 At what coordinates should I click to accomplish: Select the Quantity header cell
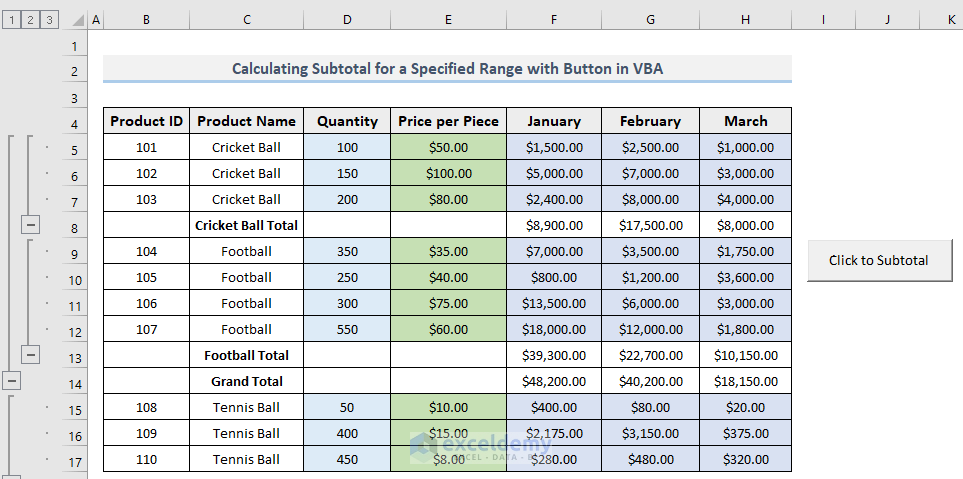click(x=347, y=121)
